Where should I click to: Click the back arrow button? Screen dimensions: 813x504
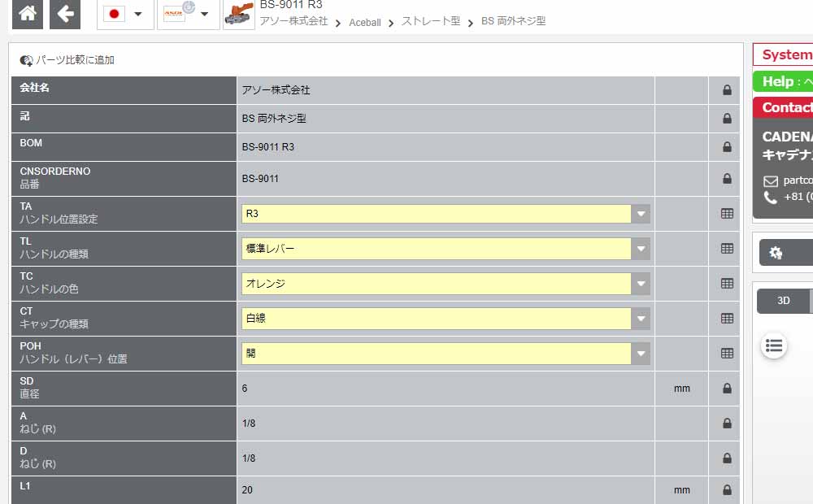tap(65, 14)
